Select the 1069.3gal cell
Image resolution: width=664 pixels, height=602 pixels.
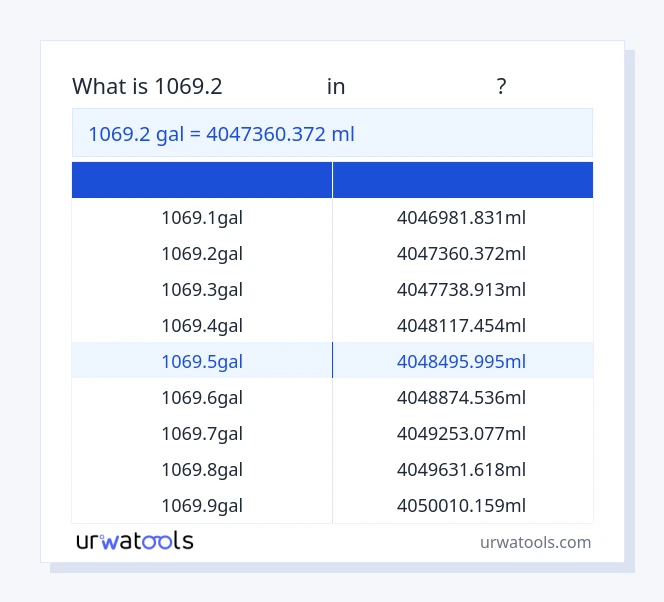coord(202,289)
